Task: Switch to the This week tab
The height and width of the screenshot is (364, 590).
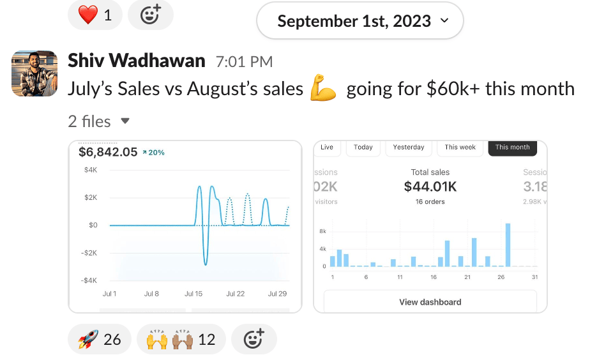Action: click(x=460, y=148)
